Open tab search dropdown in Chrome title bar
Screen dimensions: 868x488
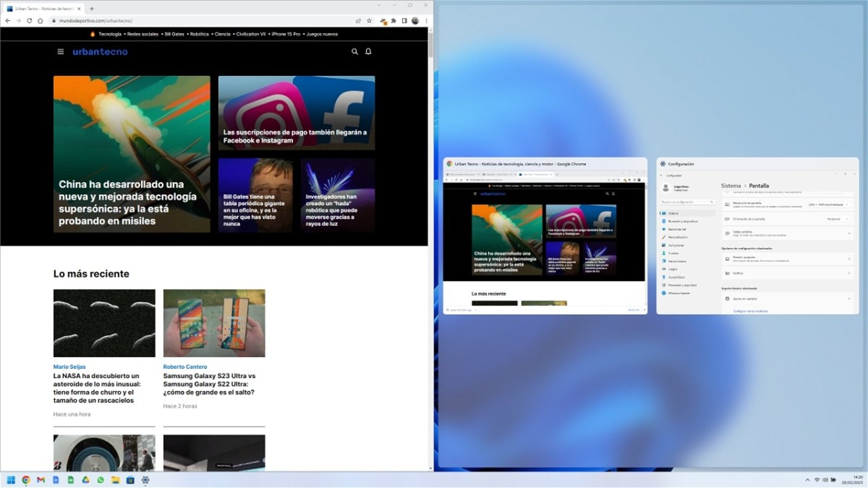tap(379, 5)
